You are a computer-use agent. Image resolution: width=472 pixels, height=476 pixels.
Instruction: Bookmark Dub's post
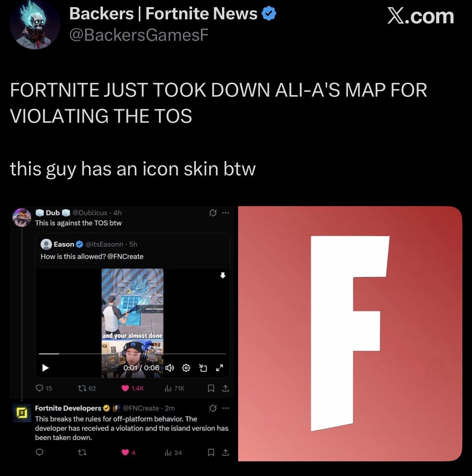tap(211, 388)
